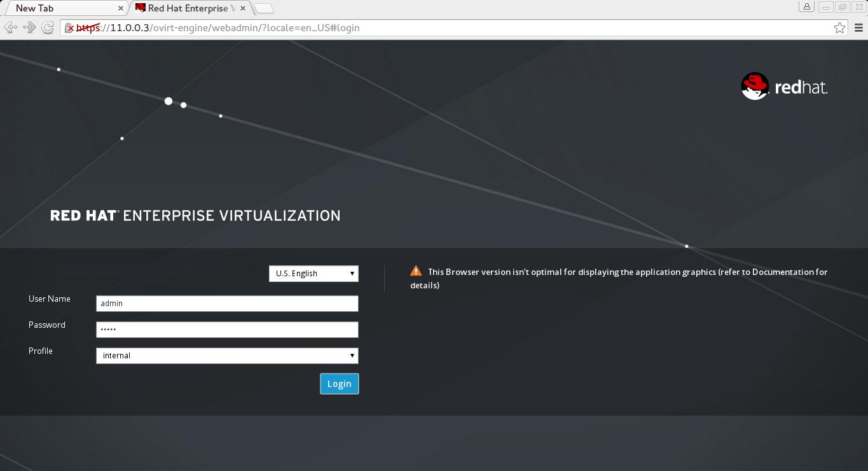This screenshot has width=868, height=471.
Task: Click the insecure https warning icon
Action: [x=69, y=28]
